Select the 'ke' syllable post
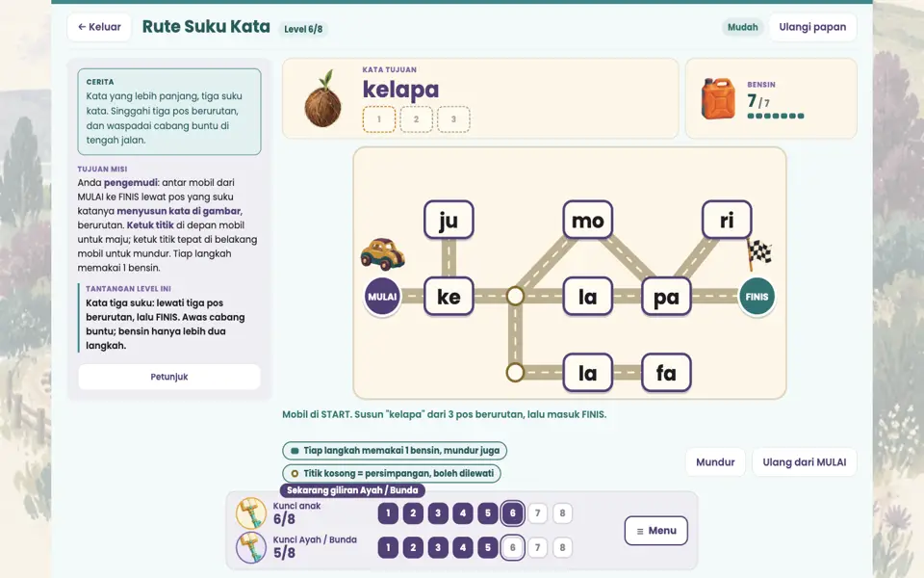The image size is (924, 578). pyautogui.click(x=449, y=296)
